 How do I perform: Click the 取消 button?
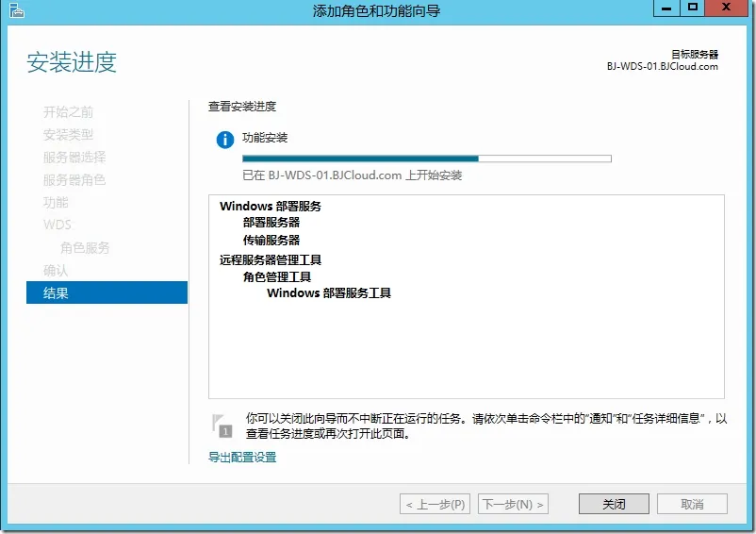(x=692, y=504)
